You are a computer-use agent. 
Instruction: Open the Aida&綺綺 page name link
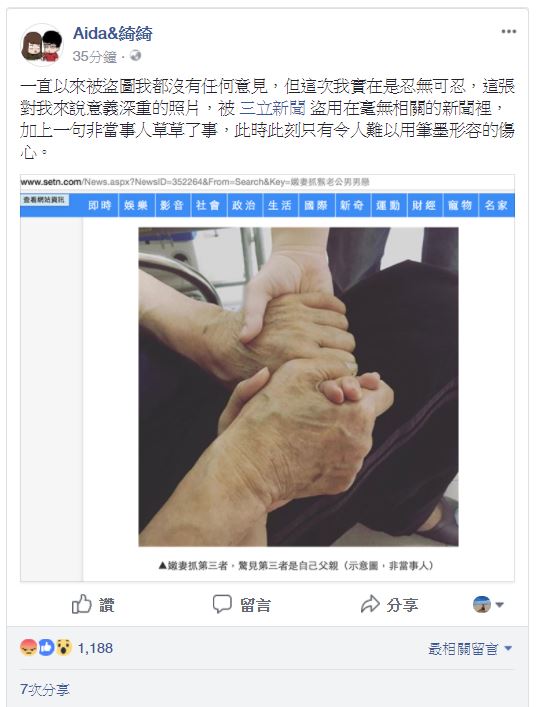113,33
